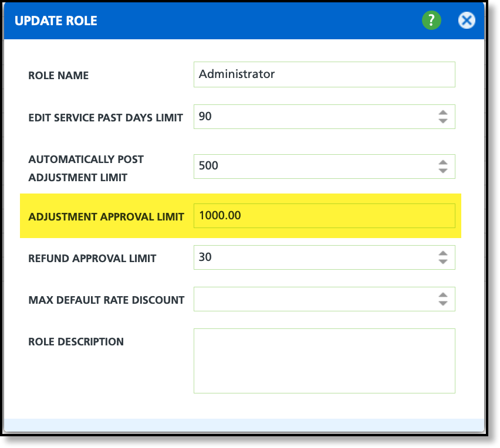Decrease Edit Service Past Days Limit value

[443, 121]
